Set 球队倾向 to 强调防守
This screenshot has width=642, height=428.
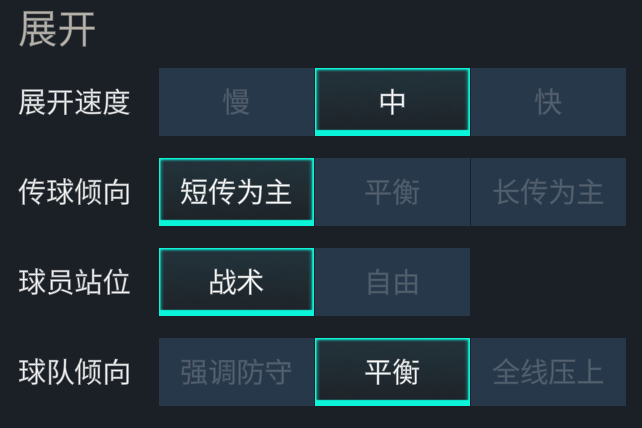(236, 372)
